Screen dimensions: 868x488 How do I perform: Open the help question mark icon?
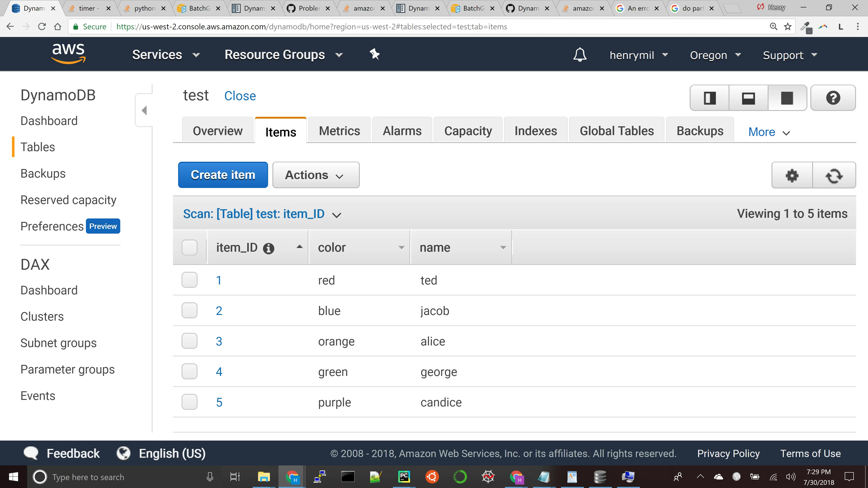tap(833, 98)
